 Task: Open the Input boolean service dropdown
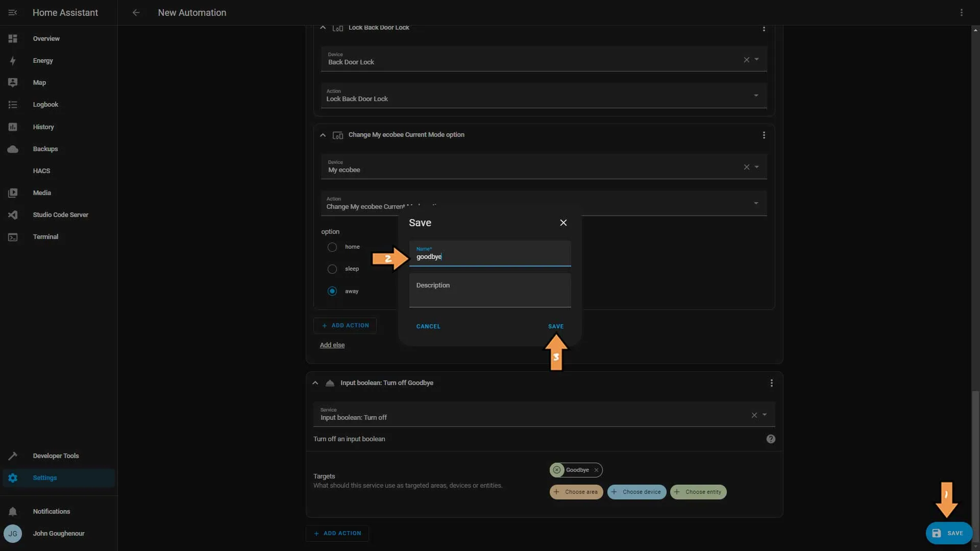click(764, 415)
